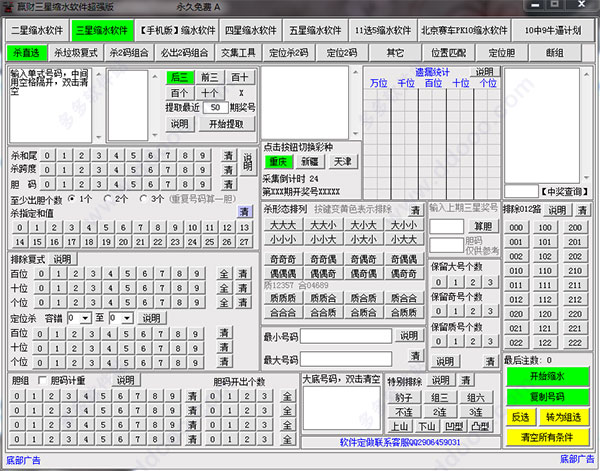The image size is (600, 471).
Task: Open 北京赛车PK10缩水软件 tab
Action: [x=464, y=30]
